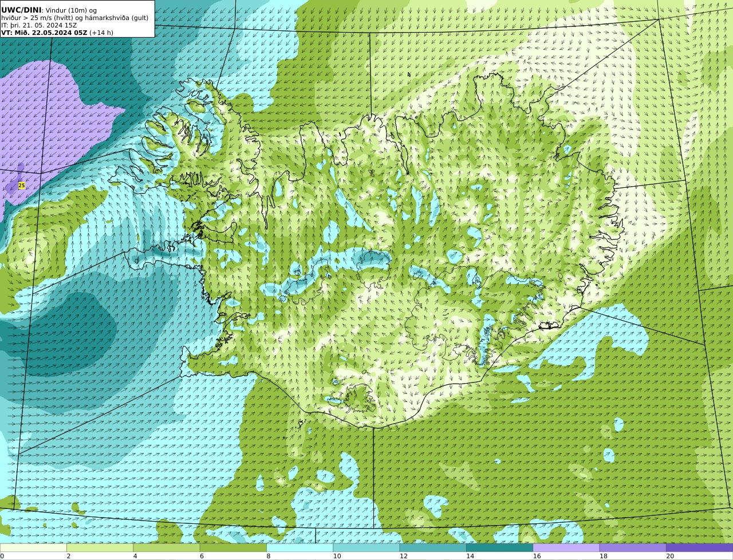Click the legend scale value "6"
Viewport: 733px width, 560px height.
[202, 556]
